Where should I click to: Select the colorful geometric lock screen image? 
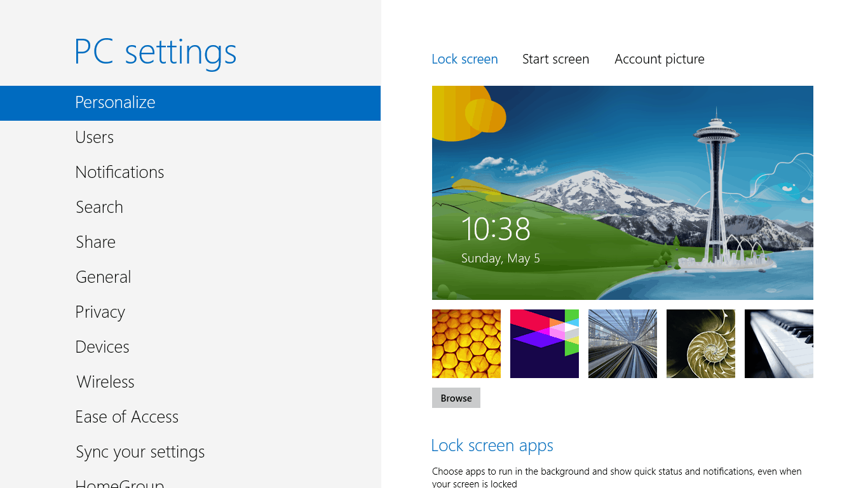(544, 343)
